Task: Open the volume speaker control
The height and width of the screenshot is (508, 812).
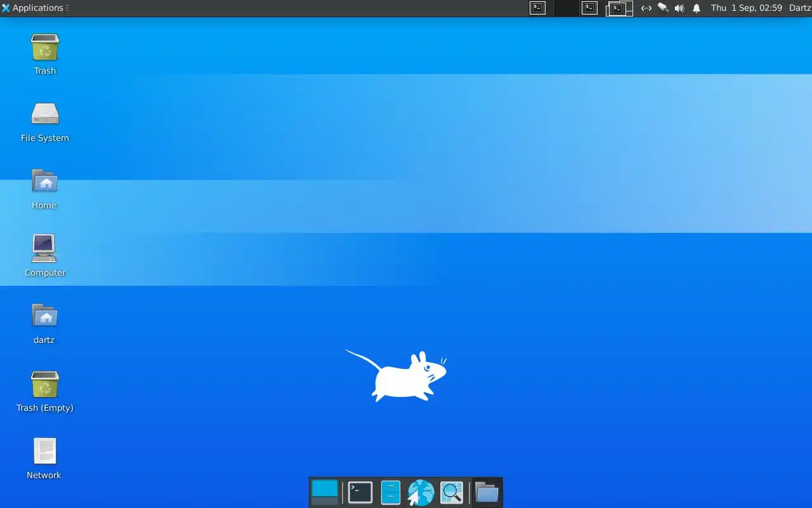Action: coord(679,8)
